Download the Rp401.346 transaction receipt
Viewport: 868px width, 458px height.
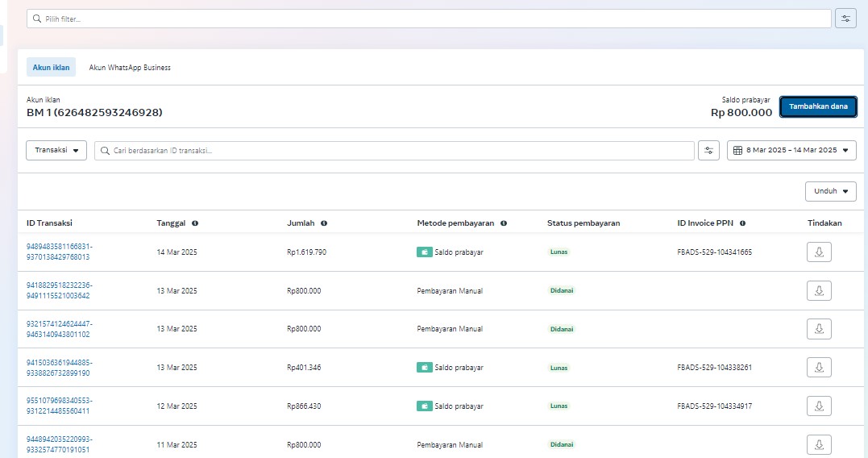click(x=819, y=368)
